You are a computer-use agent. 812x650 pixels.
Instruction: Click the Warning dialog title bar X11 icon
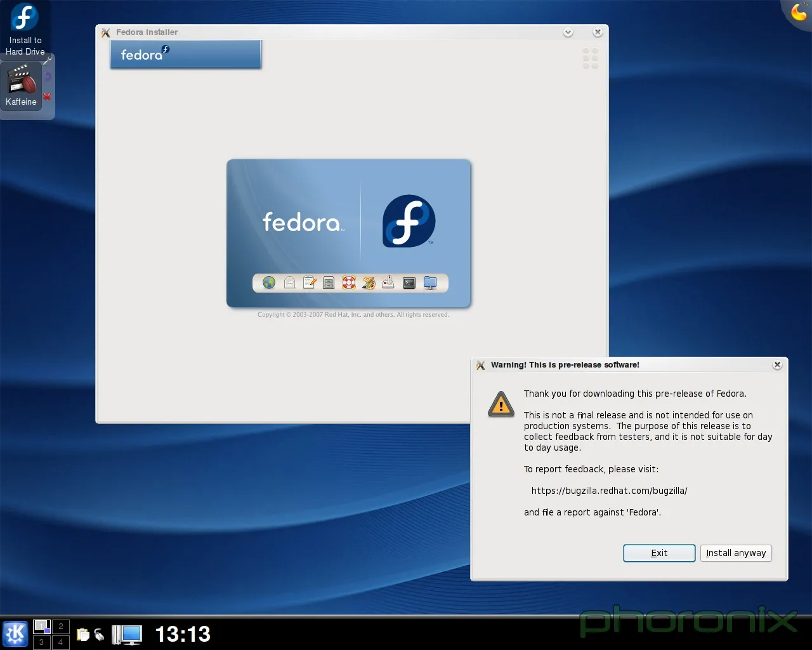(480, 365)
